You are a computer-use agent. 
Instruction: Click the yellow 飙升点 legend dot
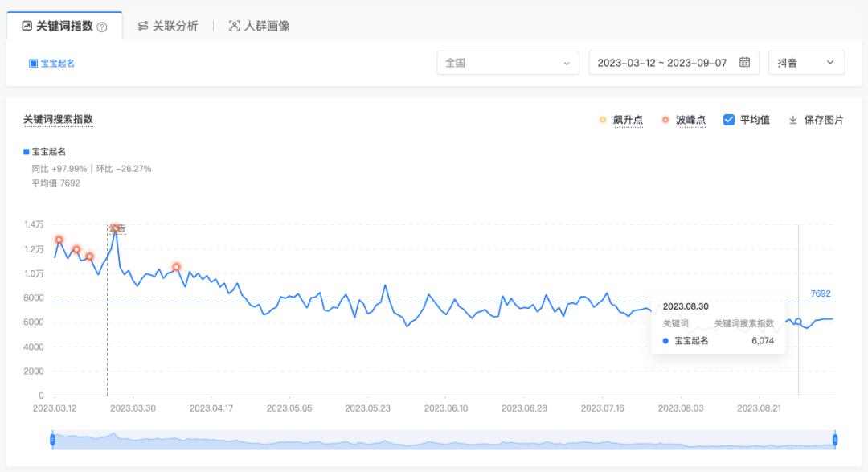[602, 119]
